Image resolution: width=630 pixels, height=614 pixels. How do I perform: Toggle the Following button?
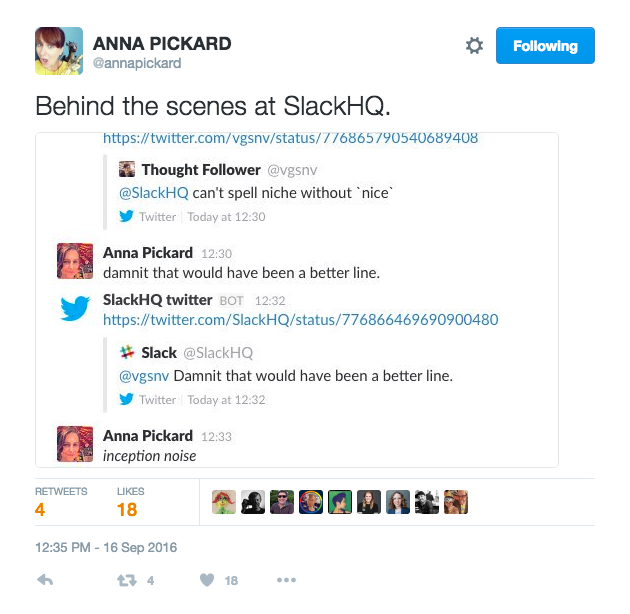point(545,45)
